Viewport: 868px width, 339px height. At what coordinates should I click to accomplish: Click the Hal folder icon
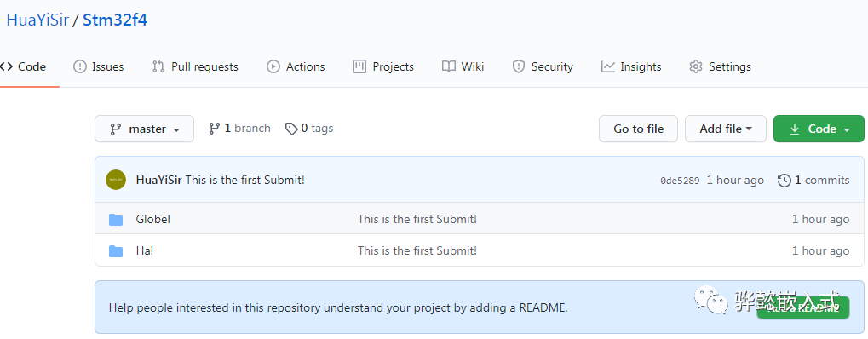[x=116, y=251]
